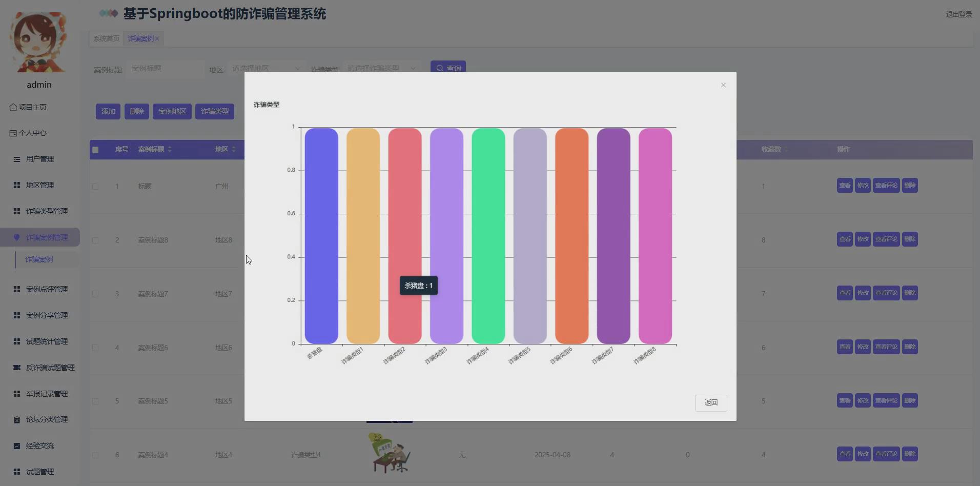The width and height of the screenshot is (980, 486).
Task: Click the 广州 cell in row 1
Action: click(222, 186)
